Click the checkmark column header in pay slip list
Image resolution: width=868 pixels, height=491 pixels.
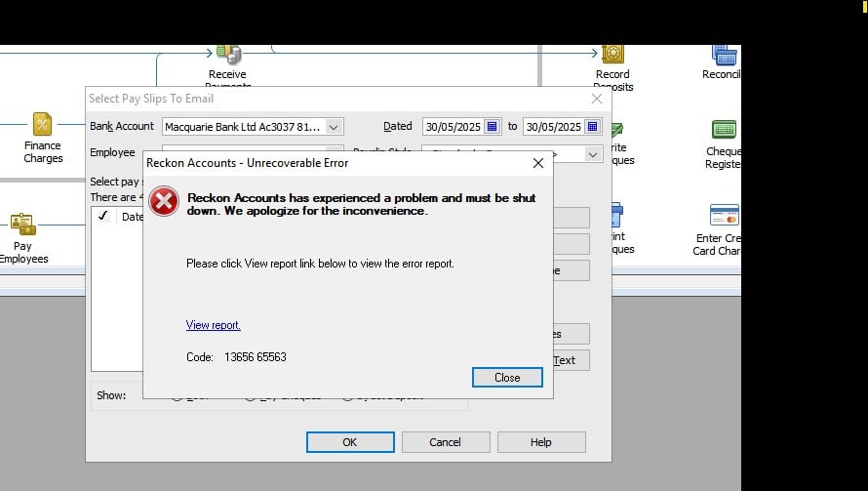(103, 216)
